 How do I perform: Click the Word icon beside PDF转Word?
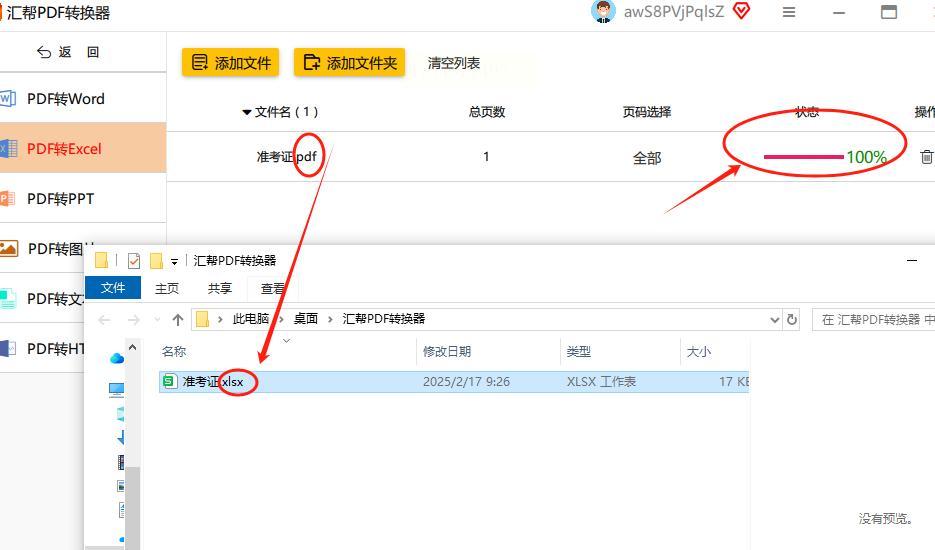(8, 98)
